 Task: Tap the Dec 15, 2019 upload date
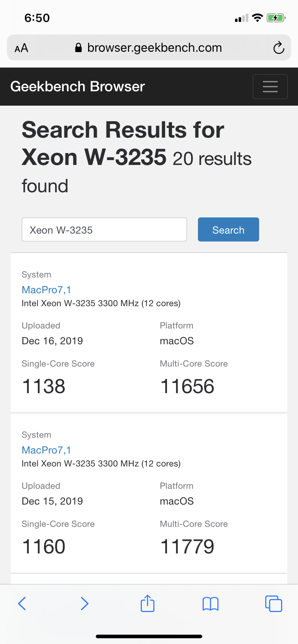pyautogui.click(x=52, y=501)
